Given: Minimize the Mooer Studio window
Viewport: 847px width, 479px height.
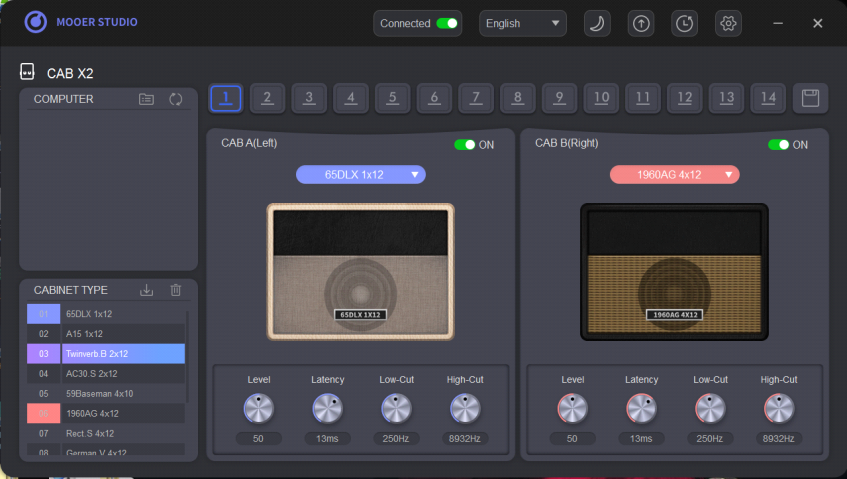Looking at the screenshot, I should click(x=778, y=23).
